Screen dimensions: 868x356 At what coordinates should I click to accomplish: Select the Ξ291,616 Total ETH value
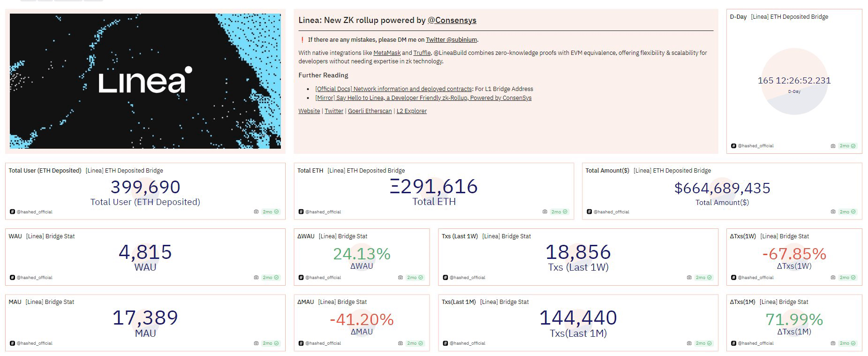pos(434,187)
